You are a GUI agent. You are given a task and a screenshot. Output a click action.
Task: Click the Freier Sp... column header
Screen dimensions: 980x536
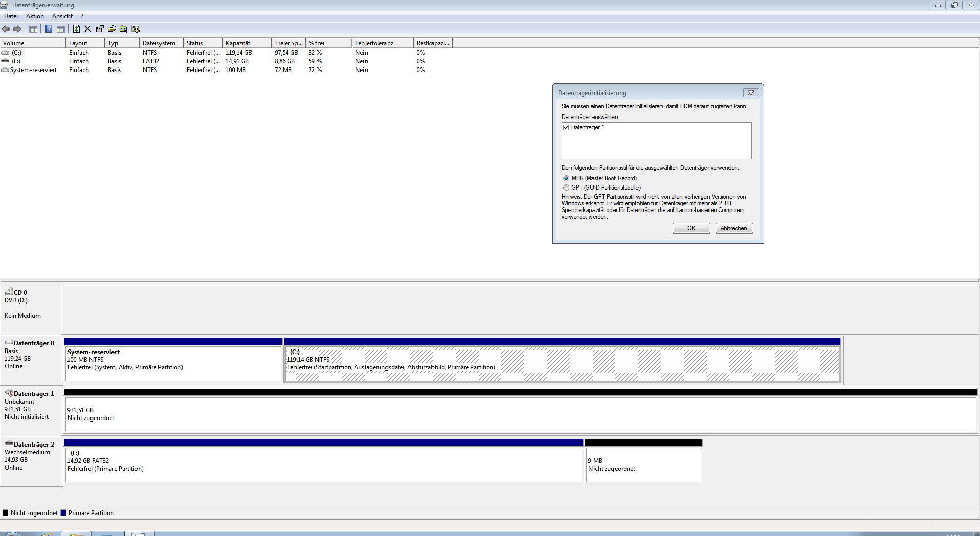pyautogui.click(x=288, y=43)
